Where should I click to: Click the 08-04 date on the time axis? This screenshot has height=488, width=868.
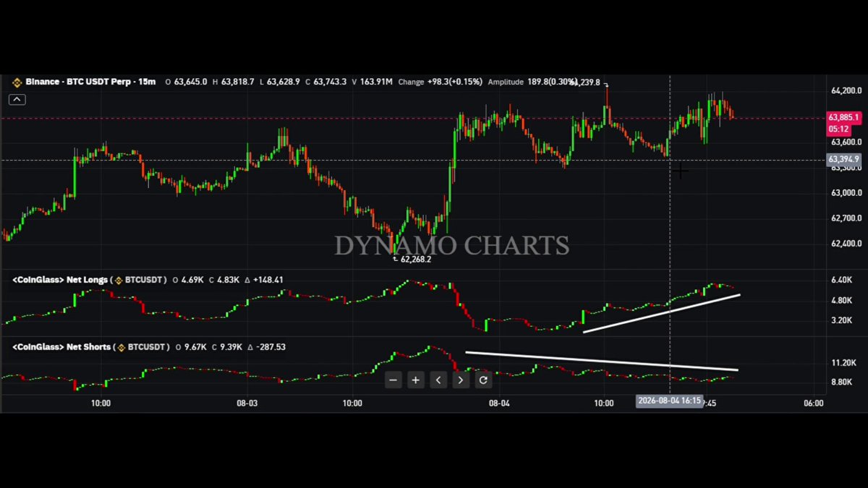(x=499, y=403)
